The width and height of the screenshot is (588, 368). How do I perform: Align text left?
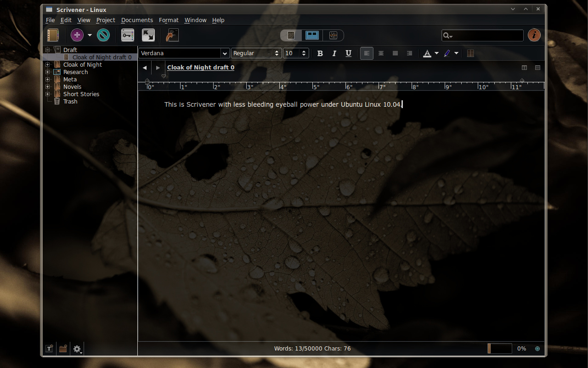[x=367, y=53]
